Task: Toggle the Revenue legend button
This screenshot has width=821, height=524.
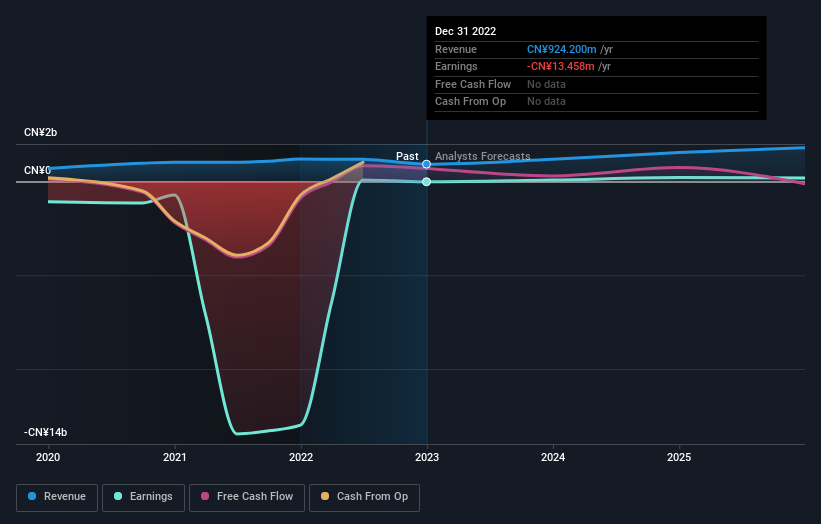Action: point(57,497)
